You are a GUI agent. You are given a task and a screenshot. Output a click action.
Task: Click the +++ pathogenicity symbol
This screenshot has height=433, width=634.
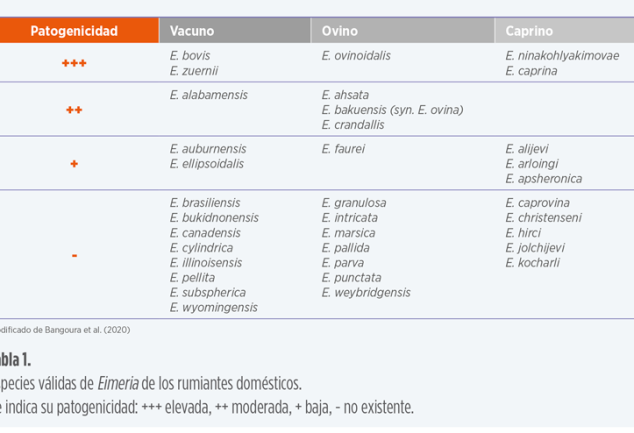pyautogui.click(x=74, y=63)
